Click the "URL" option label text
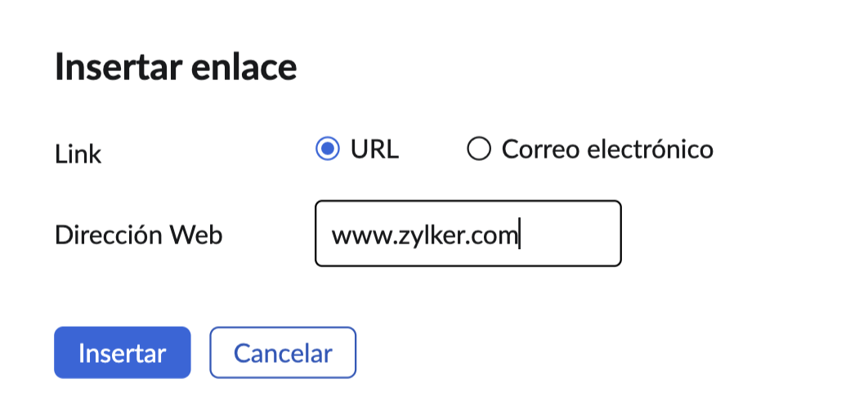868x415 pixels. click(374, 149)
